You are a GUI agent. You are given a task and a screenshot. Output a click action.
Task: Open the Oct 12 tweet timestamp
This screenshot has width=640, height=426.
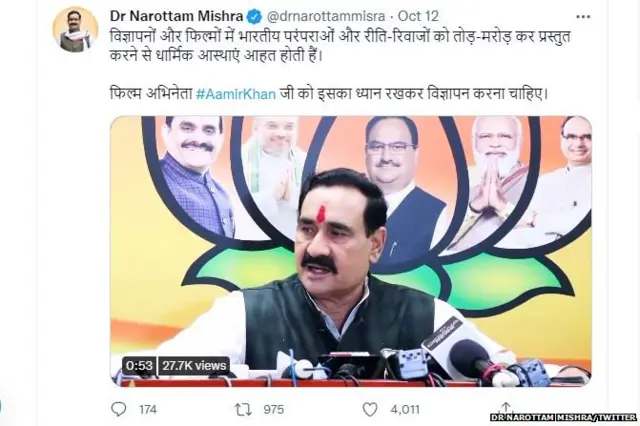tap(418, 16)
